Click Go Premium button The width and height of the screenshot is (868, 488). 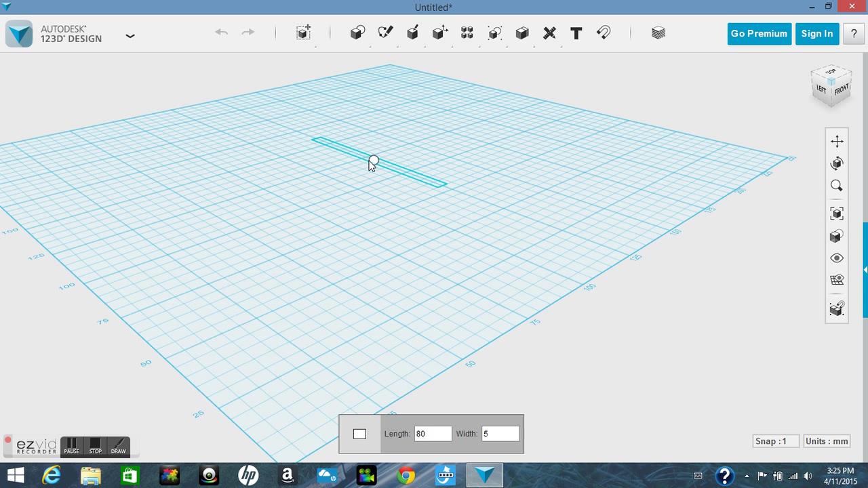[759, 34]
